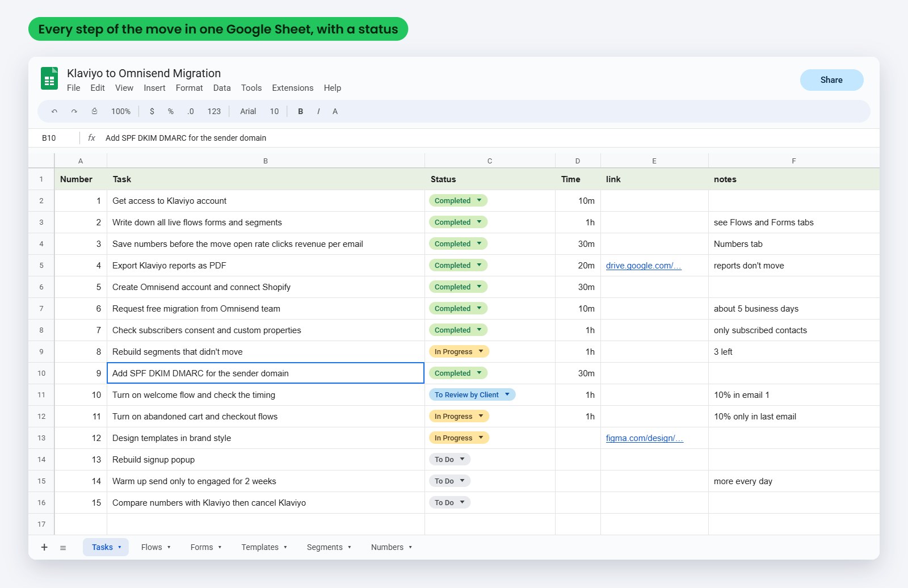The image size is (908, 588).
Task: Toggle italic formatting
Action: 318,111
